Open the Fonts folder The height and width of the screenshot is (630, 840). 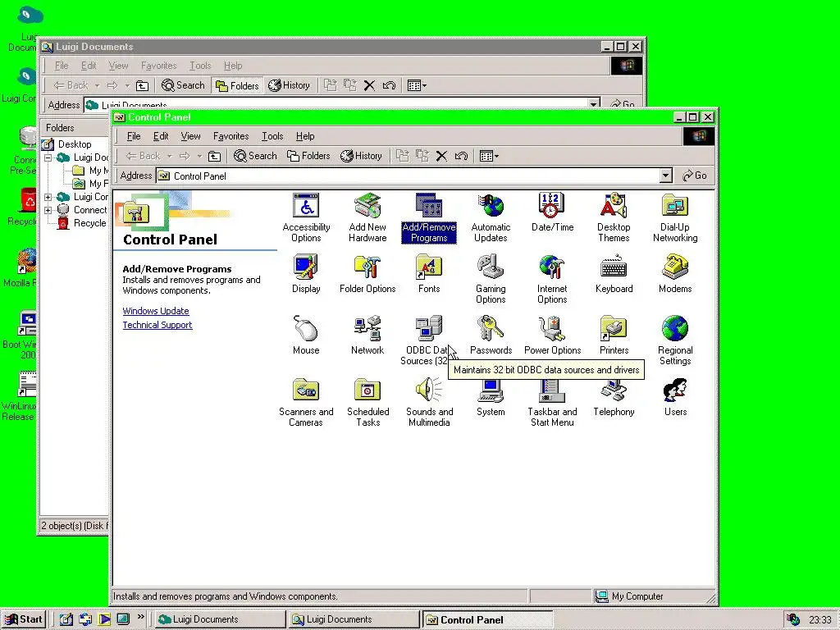point(428,274)
